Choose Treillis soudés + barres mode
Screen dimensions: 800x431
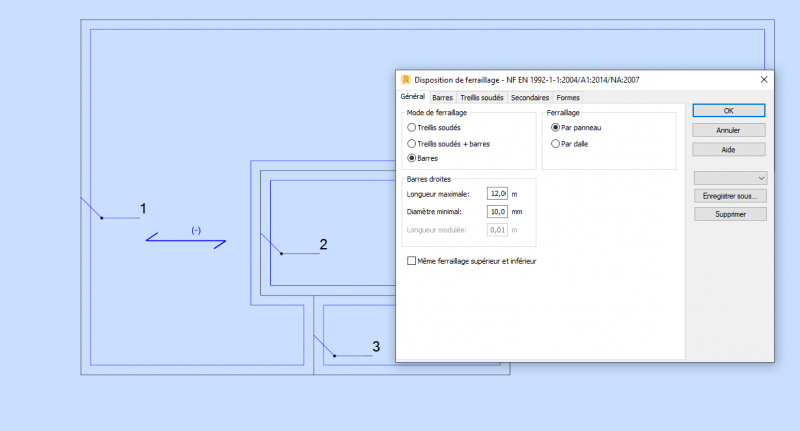(411, 144)
